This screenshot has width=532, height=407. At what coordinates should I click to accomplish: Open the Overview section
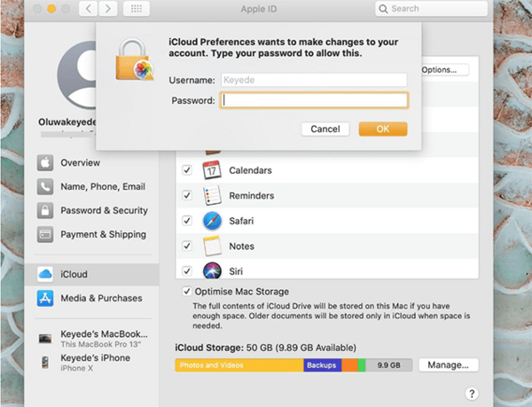click(91, 163)
